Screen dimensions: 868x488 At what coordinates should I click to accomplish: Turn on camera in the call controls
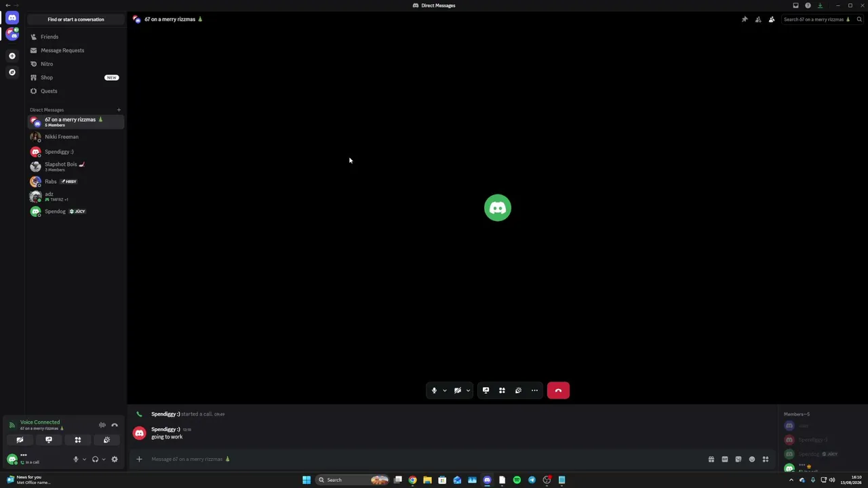(458, 390)
